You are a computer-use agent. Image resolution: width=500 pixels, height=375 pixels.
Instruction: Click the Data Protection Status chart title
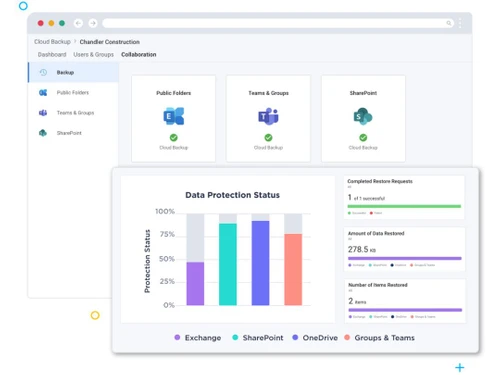click(x=232, y=195)
